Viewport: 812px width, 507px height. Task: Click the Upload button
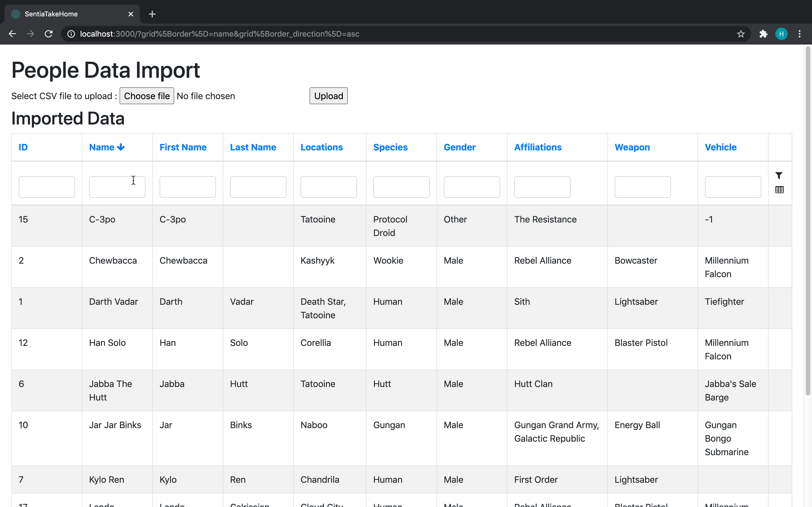[328, 96]
